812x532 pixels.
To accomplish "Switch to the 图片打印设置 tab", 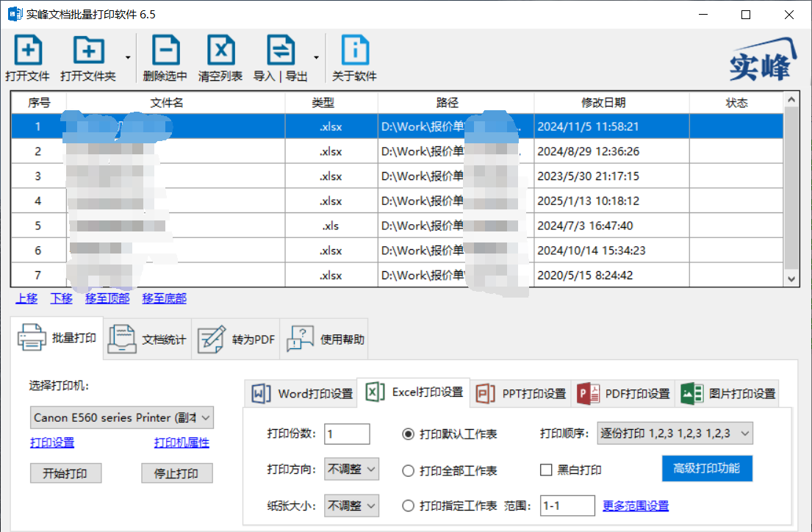I will pyautogui.click(x=728, y=394).
